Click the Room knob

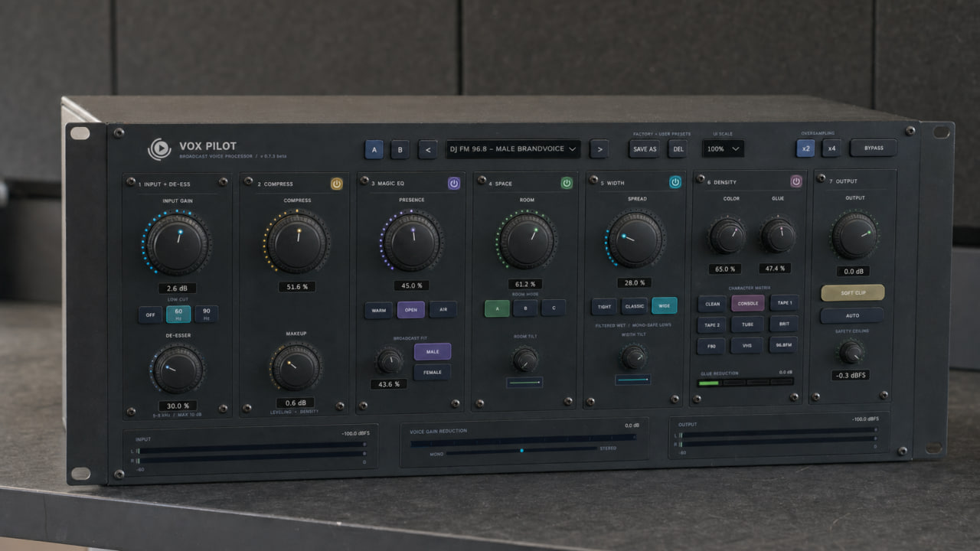pos(526,240)
